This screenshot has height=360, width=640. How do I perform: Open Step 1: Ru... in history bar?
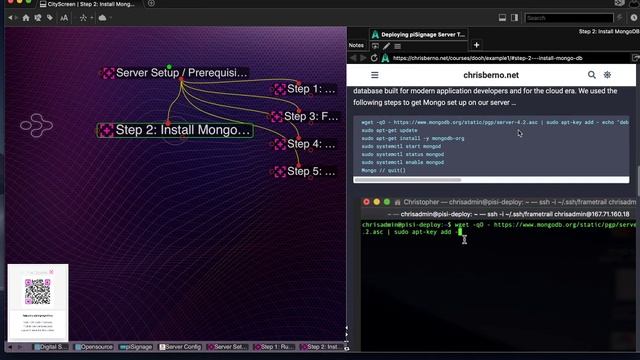274,347
